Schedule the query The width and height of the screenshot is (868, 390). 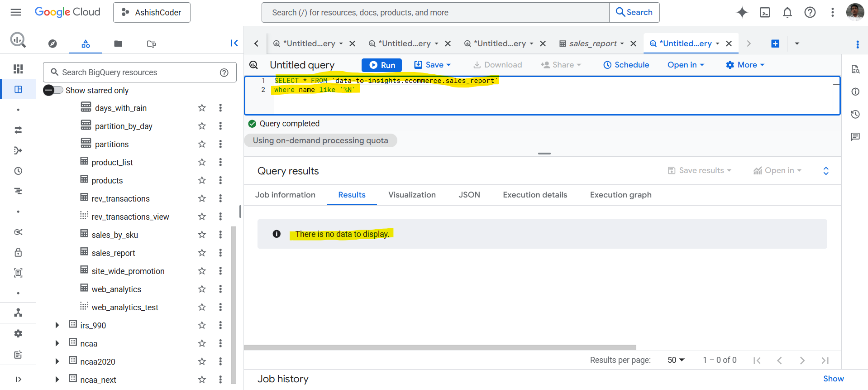[626, 65]
